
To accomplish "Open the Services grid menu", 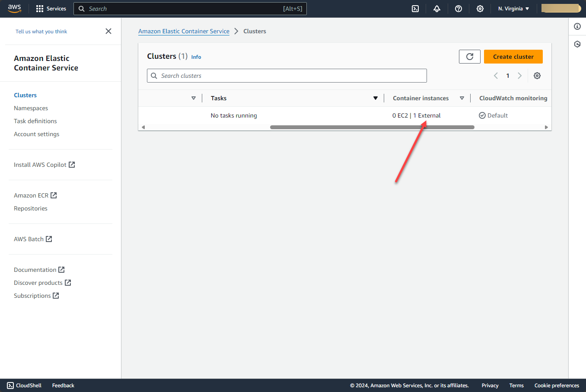I will (51, 9).
